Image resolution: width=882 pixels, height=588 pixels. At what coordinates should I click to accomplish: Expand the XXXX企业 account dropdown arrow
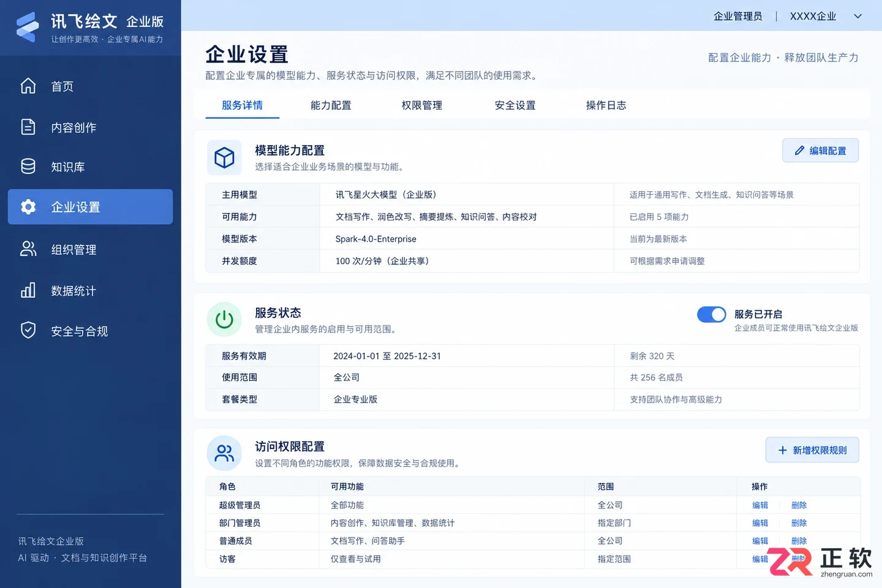858,17
